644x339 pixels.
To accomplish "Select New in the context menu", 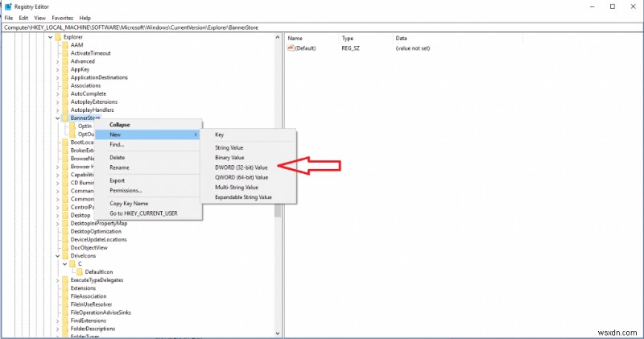I will (148, 134).
